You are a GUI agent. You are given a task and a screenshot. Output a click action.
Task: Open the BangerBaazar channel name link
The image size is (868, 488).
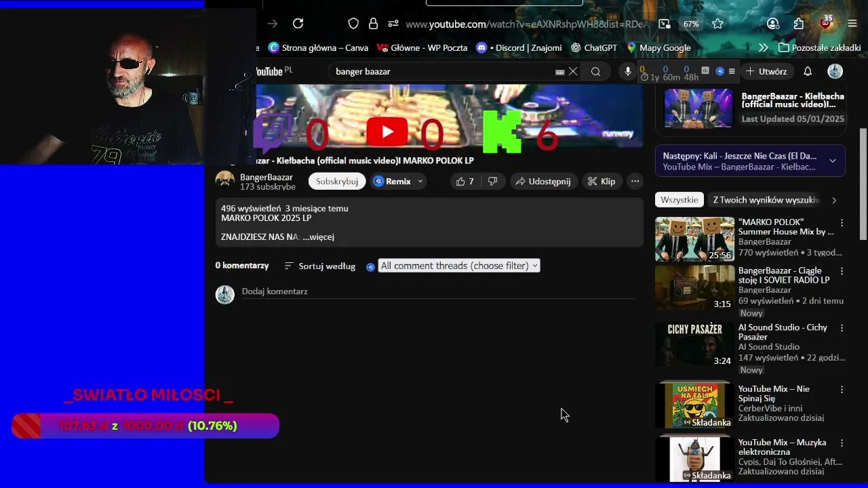click(267, 177)
